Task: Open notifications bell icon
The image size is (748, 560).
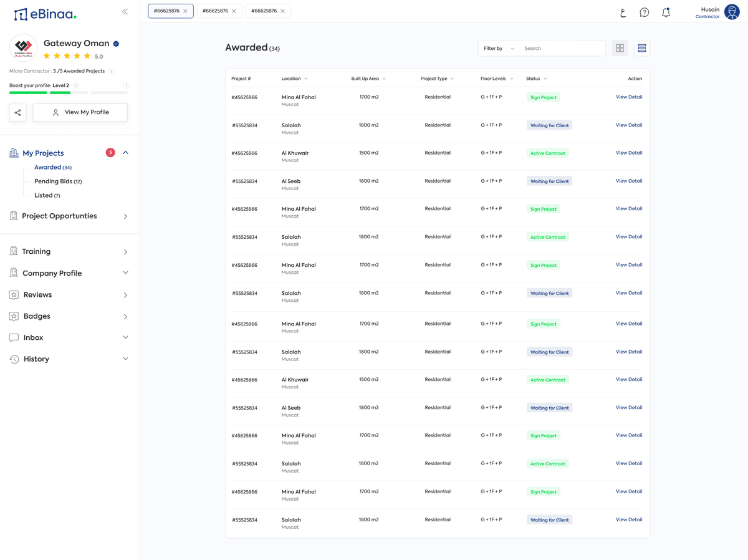Action: coord(666,12)
